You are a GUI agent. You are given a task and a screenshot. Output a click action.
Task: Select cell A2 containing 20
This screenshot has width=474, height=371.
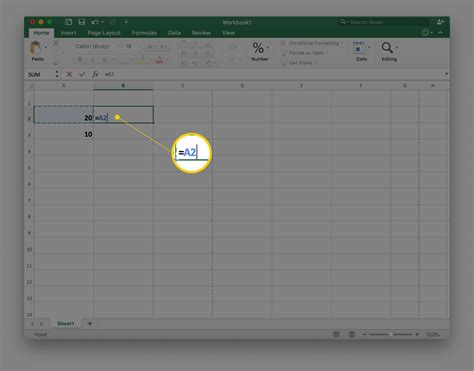pyautogui.click(x=64, y=115)
